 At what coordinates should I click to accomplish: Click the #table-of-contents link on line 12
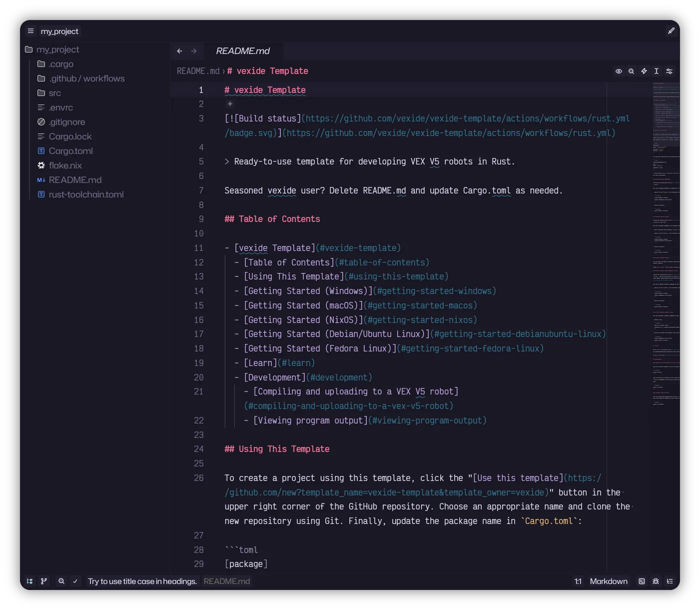pos(382,262)
